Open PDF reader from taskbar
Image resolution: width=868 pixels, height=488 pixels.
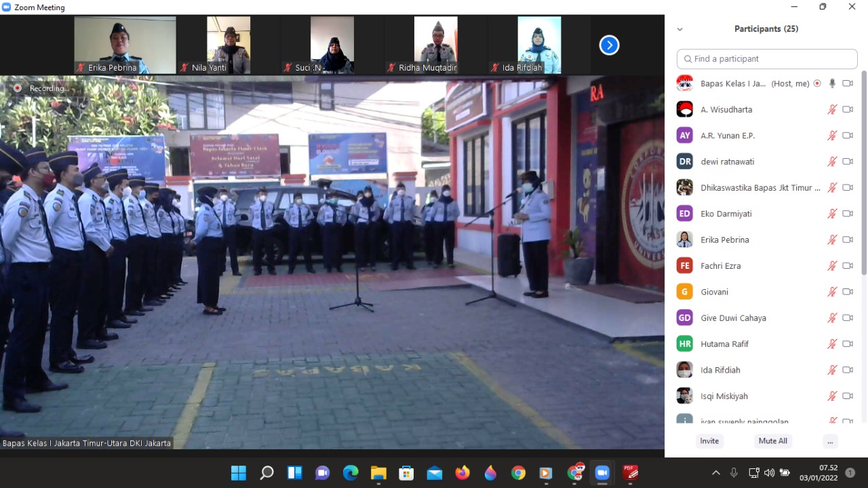[x=630, y=473]
